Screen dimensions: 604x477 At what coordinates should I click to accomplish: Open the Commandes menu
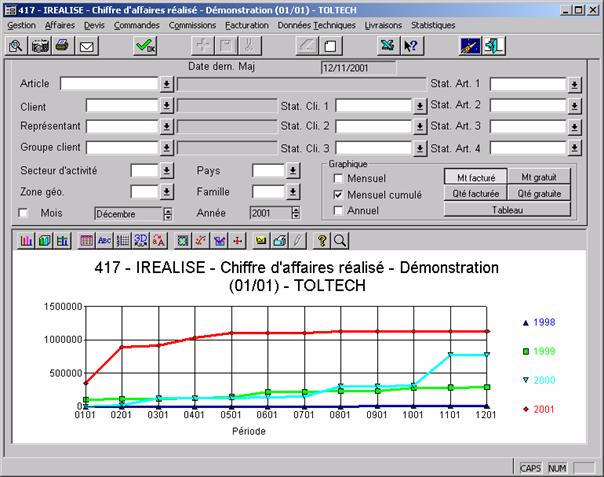click(136, 25)
